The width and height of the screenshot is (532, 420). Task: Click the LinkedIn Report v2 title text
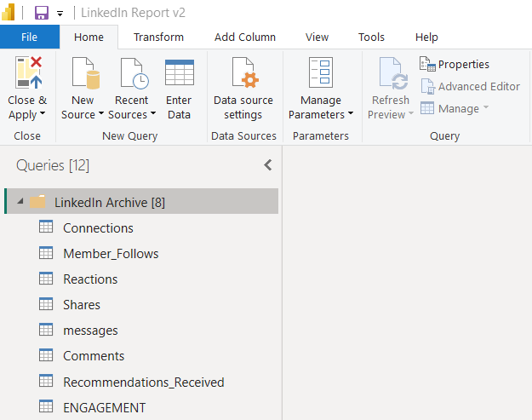pyautogui.click(x=133, y=13)
